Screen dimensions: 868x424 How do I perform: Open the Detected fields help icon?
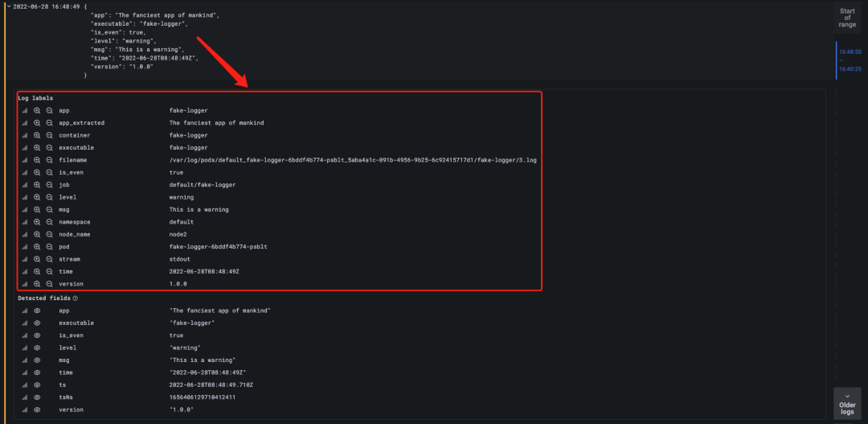[76, 298]
